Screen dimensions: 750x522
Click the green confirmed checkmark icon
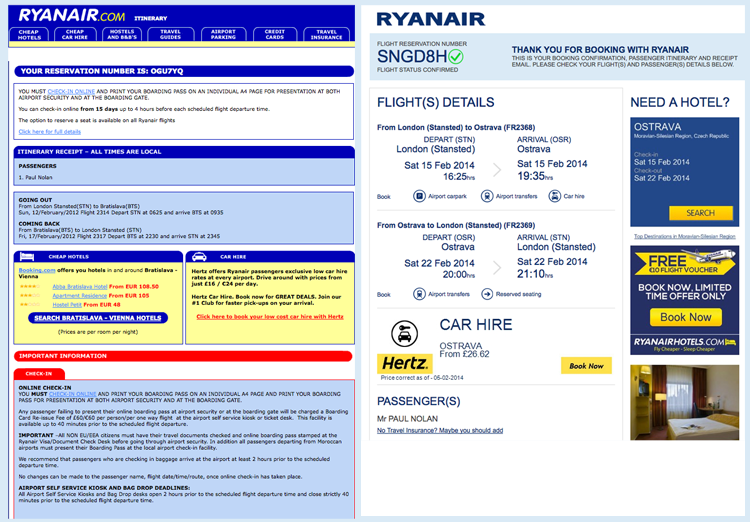(456, 57)
